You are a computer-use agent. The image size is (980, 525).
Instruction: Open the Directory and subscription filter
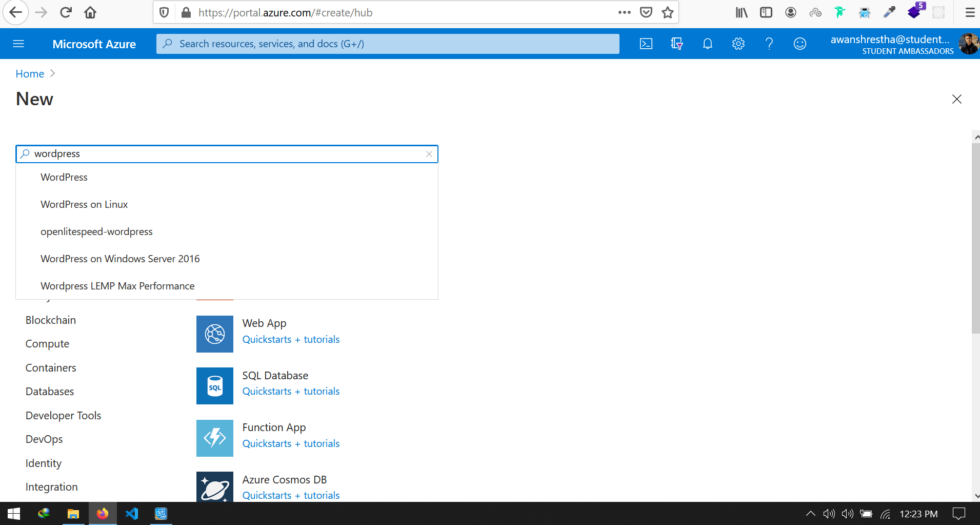(x=676, y=44)
